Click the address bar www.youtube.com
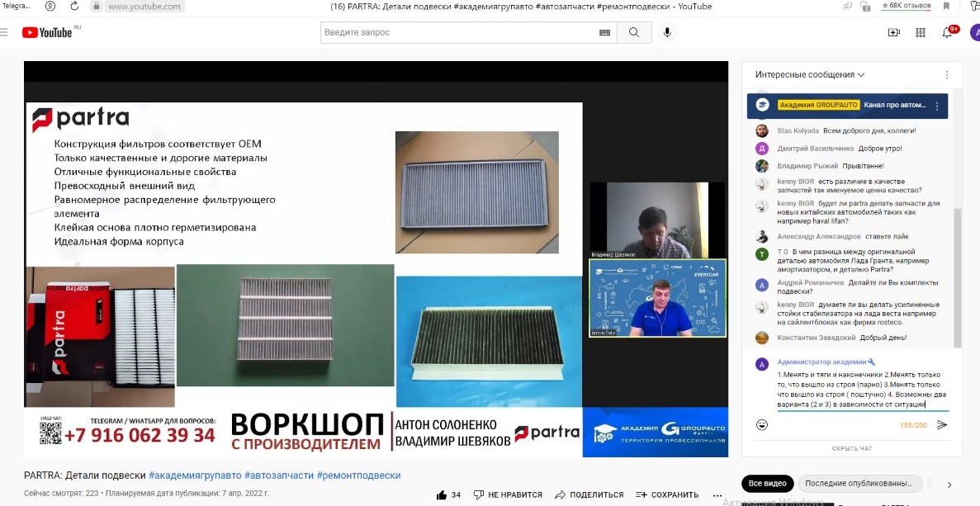The height and width of the screenshot is (506, 980). [144, 7]
